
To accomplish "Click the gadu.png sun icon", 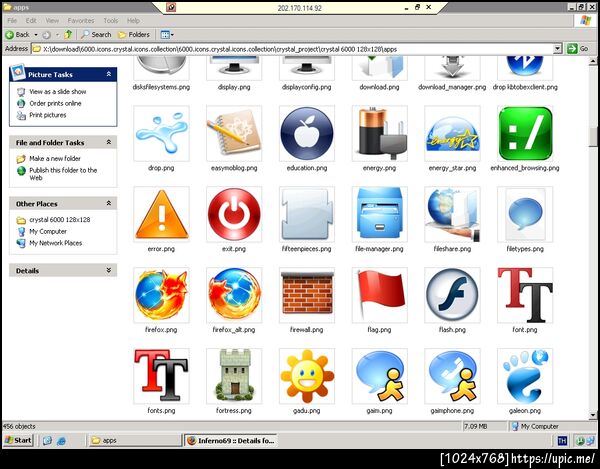I will (x=307, y=376).
